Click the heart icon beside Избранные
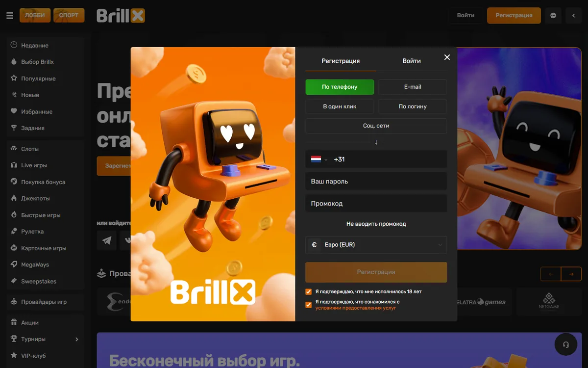588x368 pixels. [x=14, y=111]
